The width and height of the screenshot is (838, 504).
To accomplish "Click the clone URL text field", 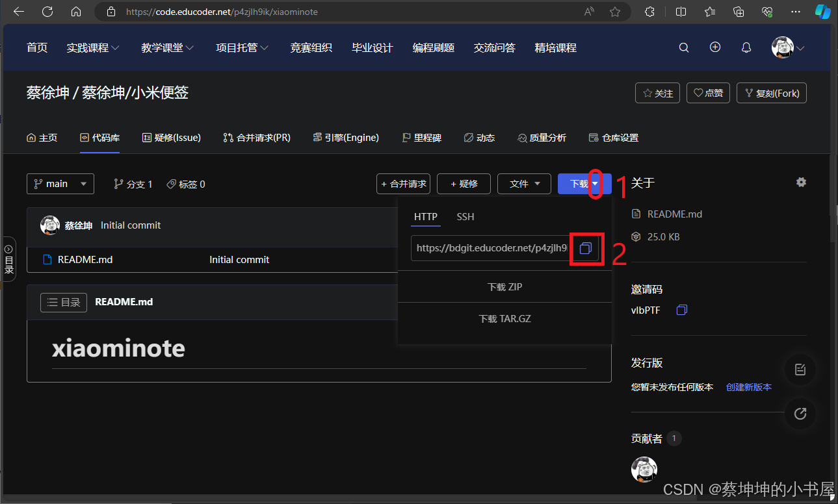I will click(x=491, y=248).
